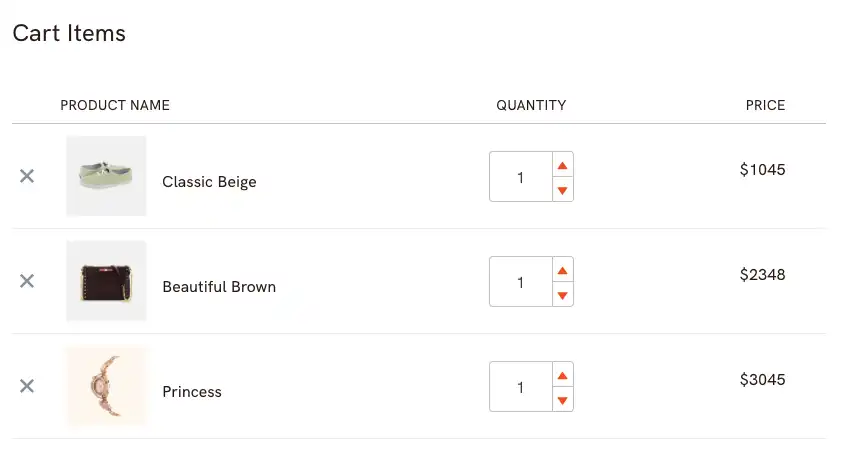The height and width of the screenshot is (449, 865).
Task: Remove Beautiful Brown from cart
Action: tap(27, 282)
